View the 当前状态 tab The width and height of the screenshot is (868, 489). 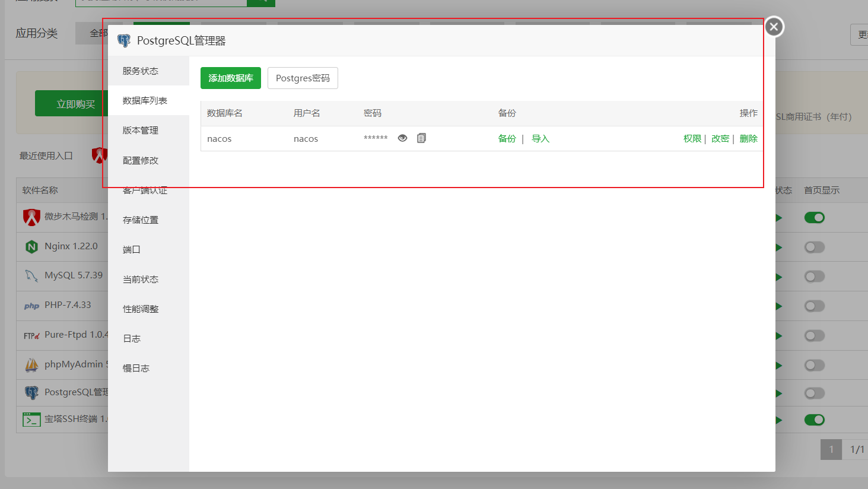pos(148,279)
